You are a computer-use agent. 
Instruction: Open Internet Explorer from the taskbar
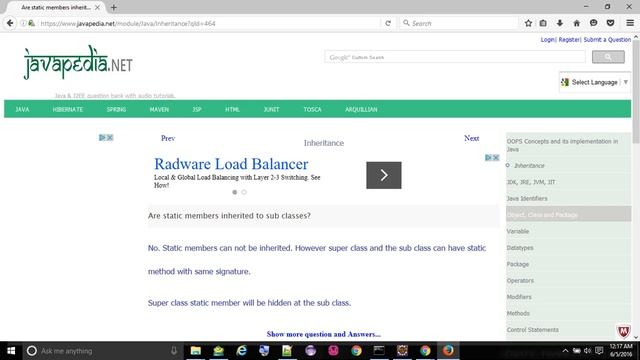[242, 351]
